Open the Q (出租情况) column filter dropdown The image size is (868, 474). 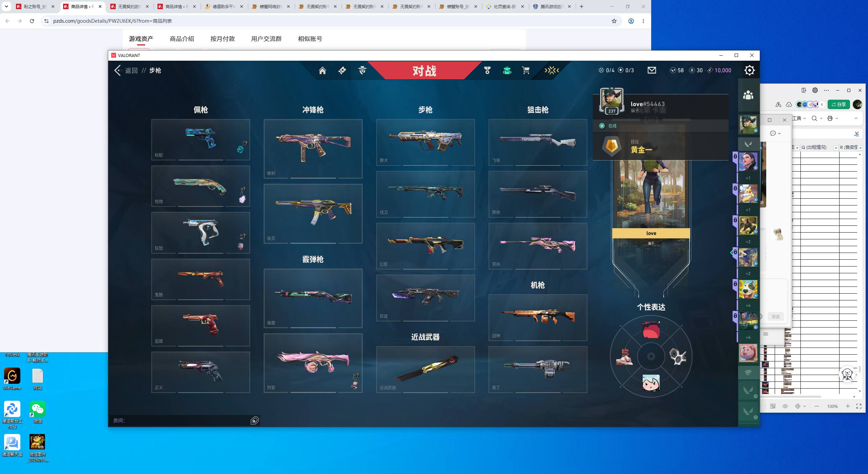(835, 148)
